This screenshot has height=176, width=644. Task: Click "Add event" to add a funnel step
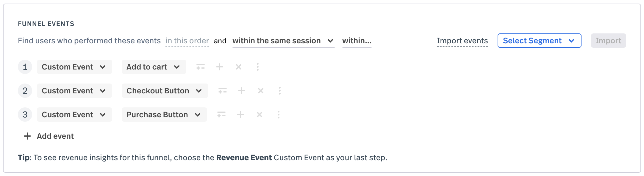point(55,136)
